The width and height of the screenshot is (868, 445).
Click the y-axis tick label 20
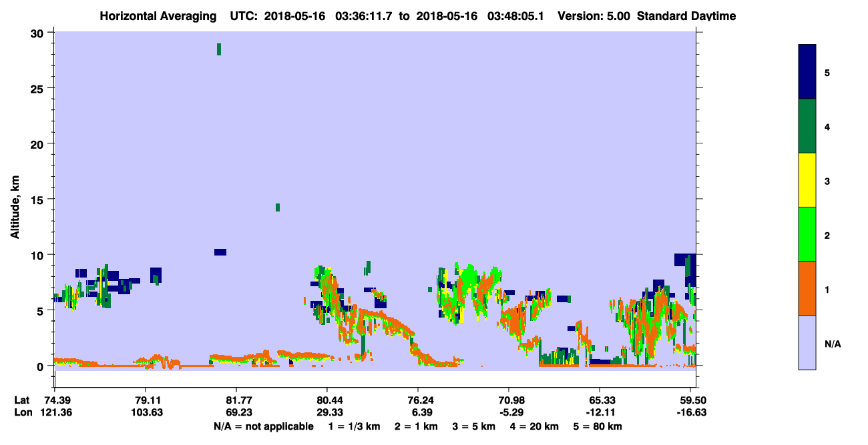pyautogui.click(x=39, y=144)
